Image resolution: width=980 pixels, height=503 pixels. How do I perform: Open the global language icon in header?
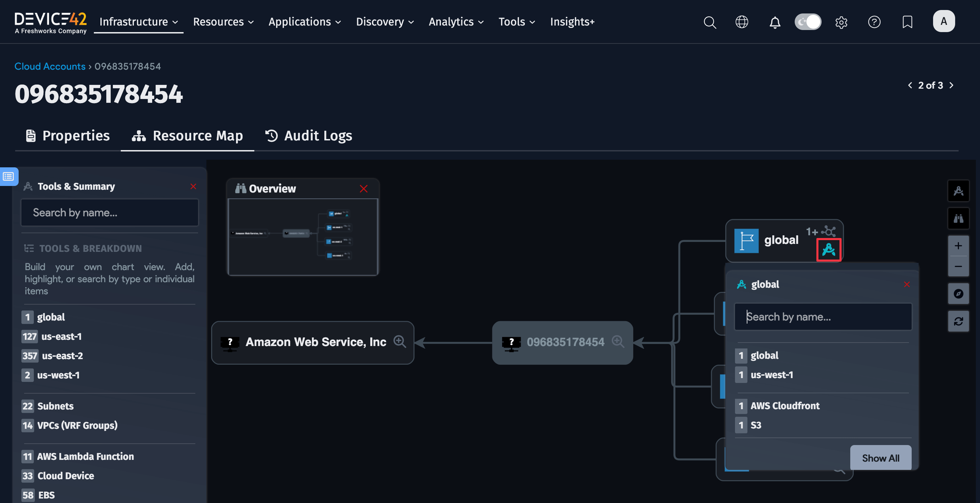(x=742, y=22)
